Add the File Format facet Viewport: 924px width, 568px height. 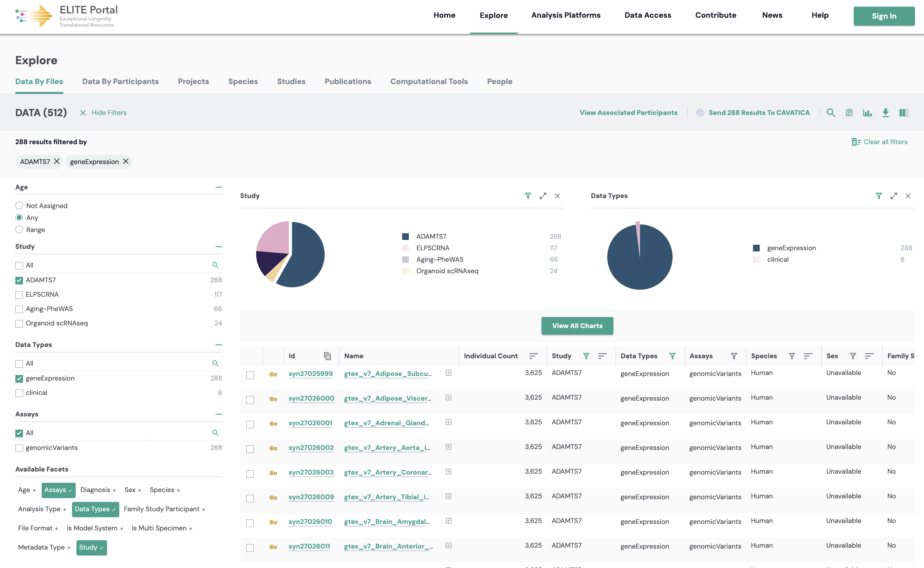click(x=38, y=528)
